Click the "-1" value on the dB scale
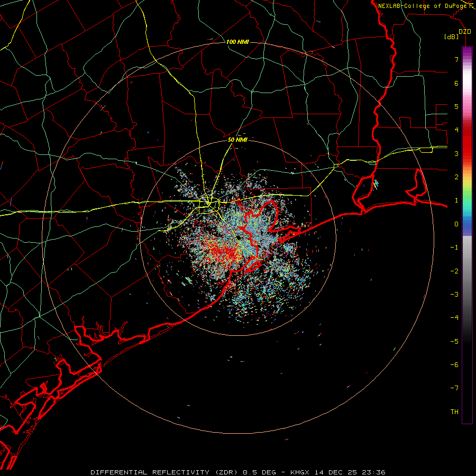 coord(454,248)
